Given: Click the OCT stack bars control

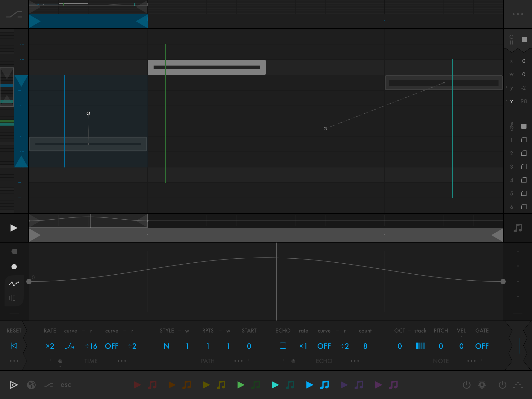Looking at the screenshot, I should (x=420, y=346).
